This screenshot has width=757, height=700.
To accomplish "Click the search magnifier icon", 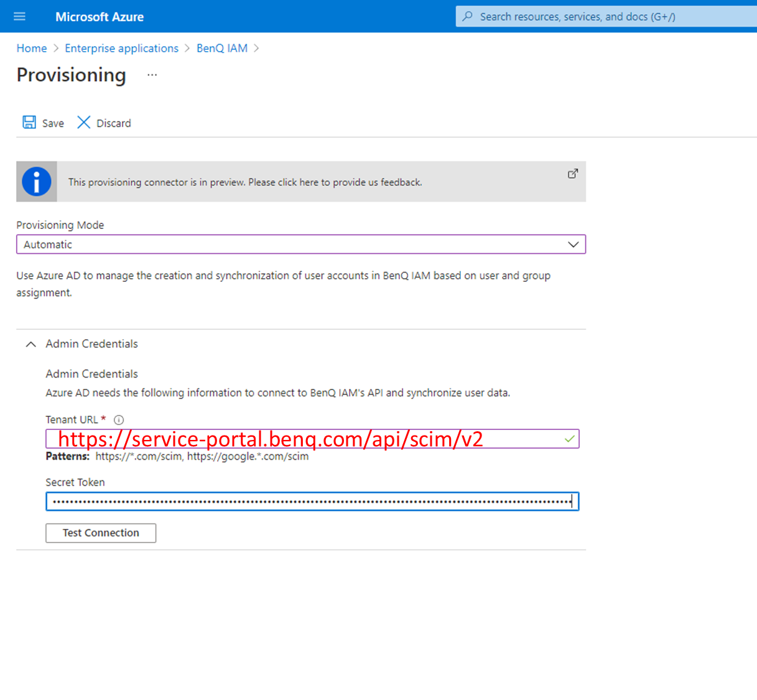I will coord(467,16).
